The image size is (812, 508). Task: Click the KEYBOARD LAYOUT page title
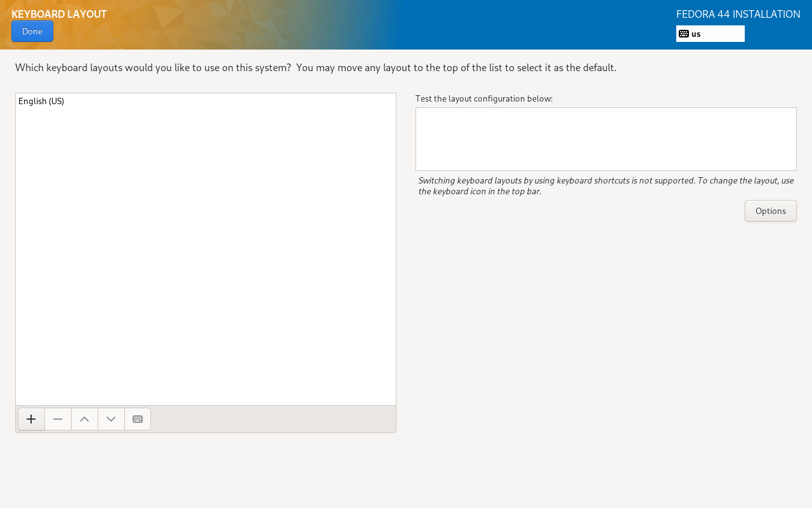(59, 14)
